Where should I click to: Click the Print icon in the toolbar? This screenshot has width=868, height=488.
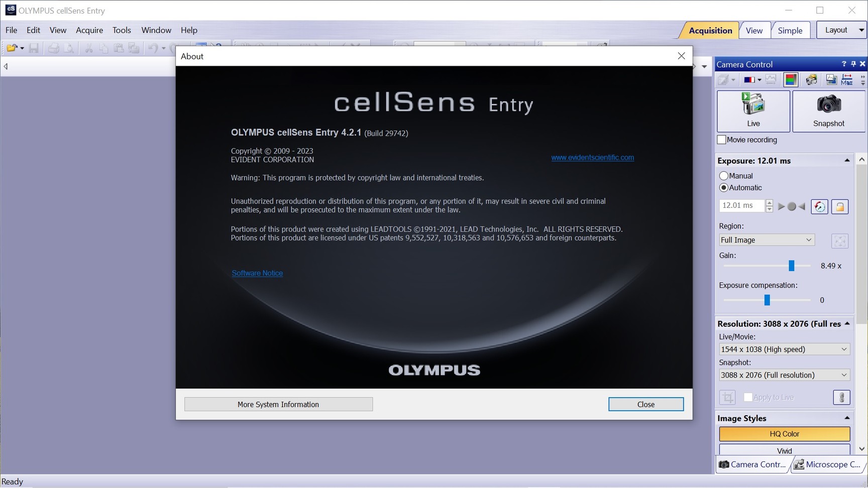click(x=53, y=48)
